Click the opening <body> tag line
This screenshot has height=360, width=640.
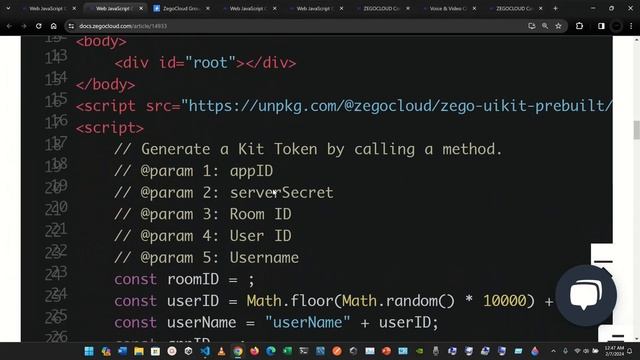coord(101,42)
